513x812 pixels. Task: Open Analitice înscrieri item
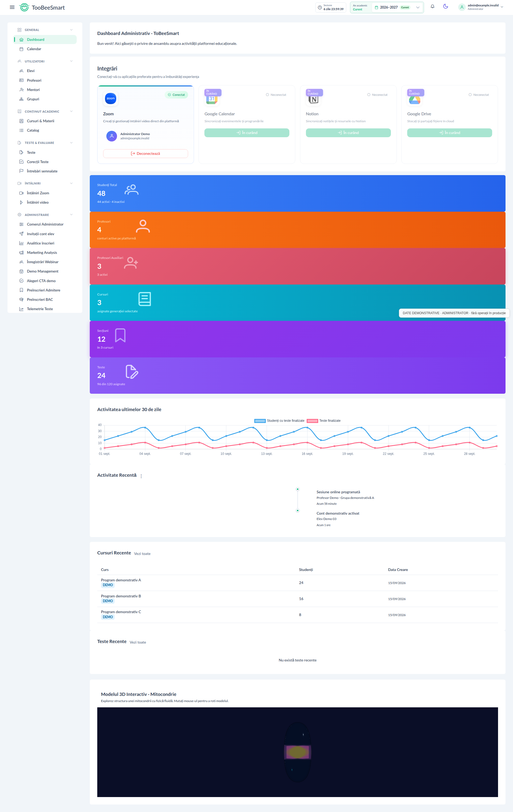(x=45, y=243)
